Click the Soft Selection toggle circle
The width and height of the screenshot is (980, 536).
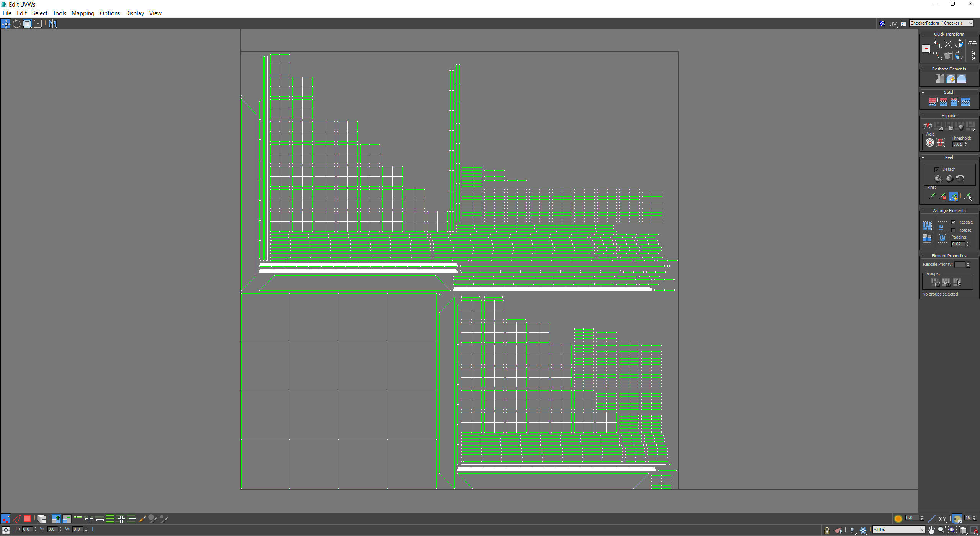[x=898, y=519]
